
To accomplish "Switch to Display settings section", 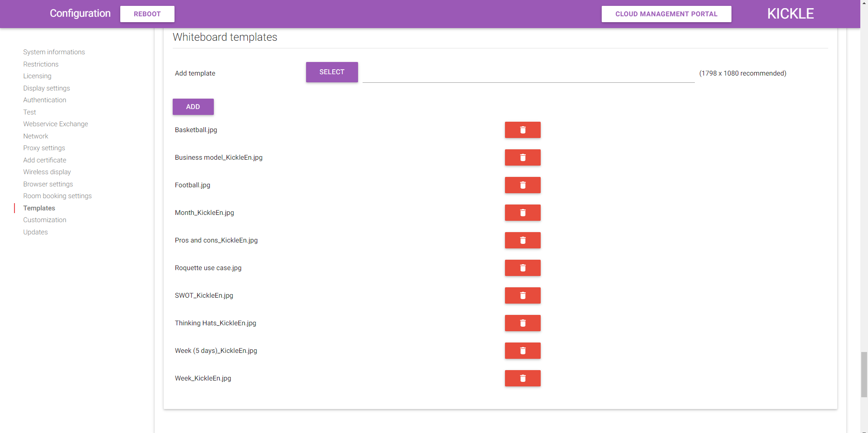I will 46,88.
